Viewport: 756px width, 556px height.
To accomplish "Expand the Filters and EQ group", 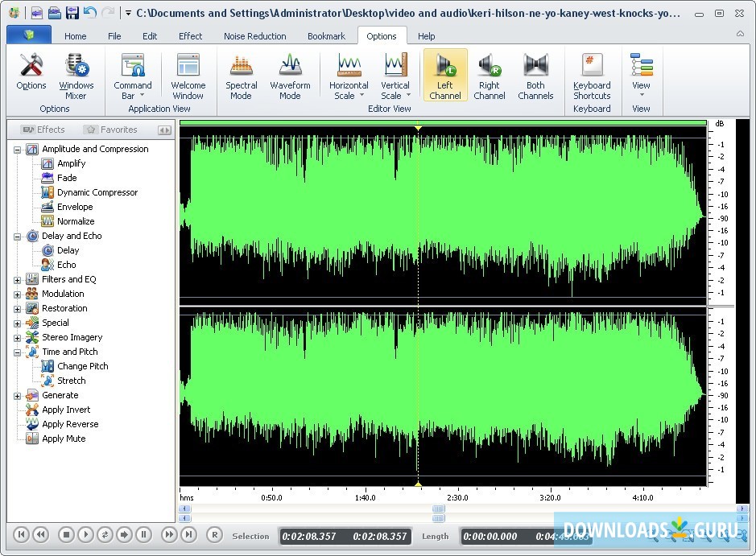I will pyautogui.click(x=17, y=280).
